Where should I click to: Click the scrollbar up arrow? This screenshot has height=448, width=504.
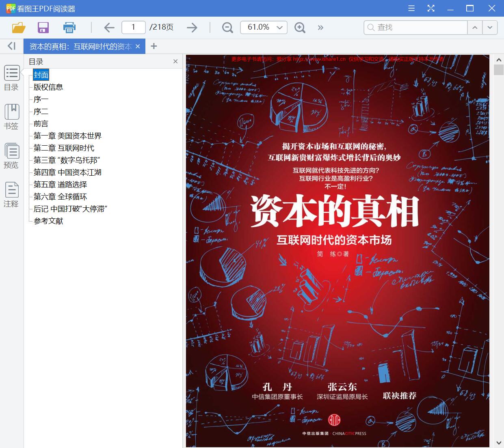(x=499, y=60)
